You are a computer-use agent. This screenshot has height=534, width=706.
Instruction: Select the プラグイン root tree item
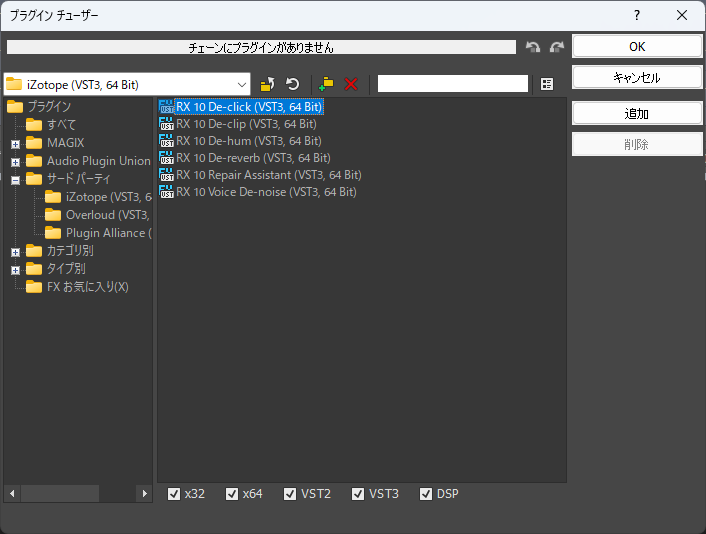coord(50,107)
